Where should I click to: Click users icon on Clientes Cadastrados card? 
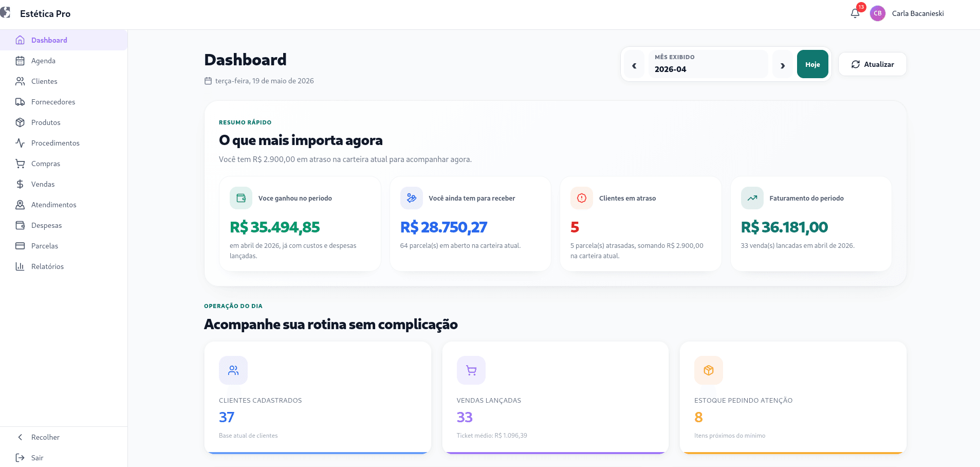[233, 370]
